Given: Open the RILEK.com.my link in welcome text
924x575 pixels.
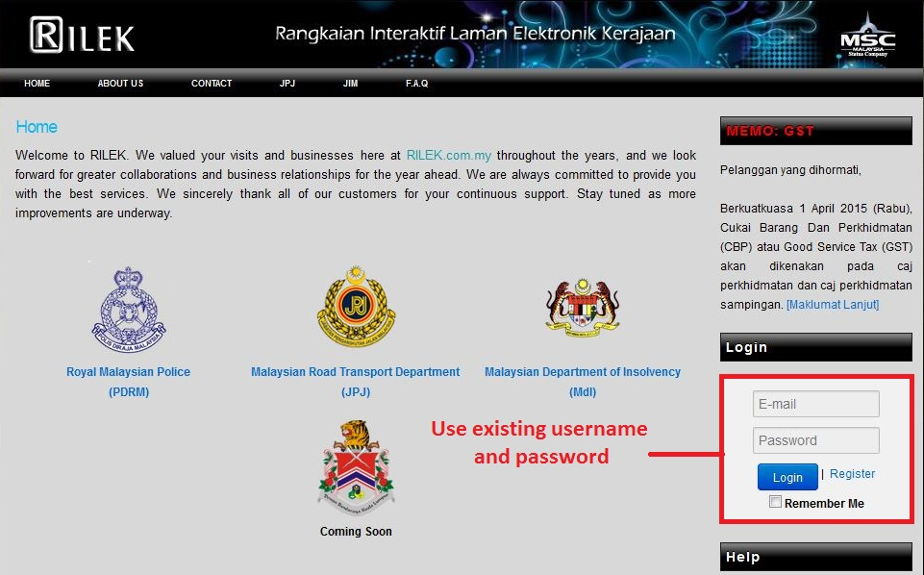Looking at the screenshot, I should [449, 156].
